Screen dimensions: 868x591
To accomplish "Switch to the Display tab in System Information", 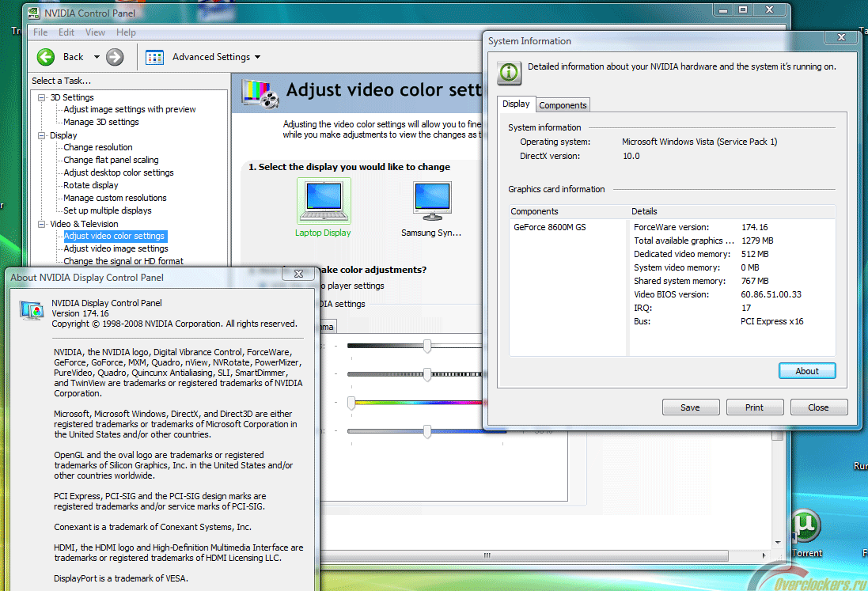I will click(x=516, y=104).
